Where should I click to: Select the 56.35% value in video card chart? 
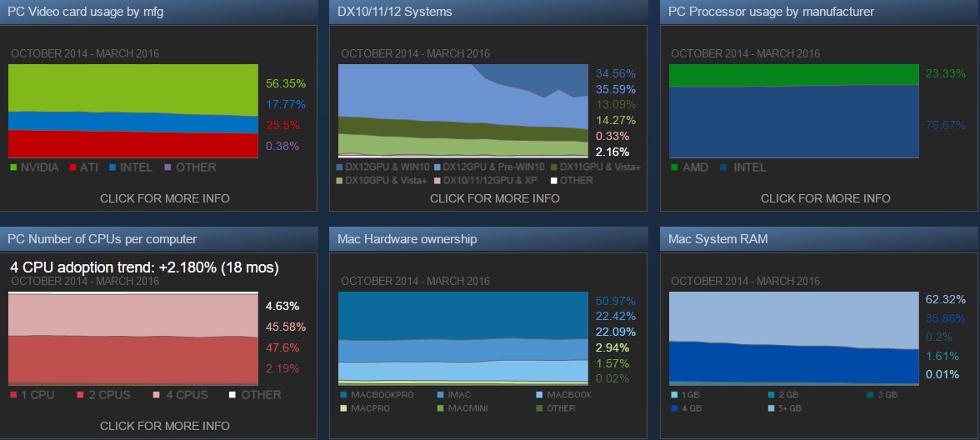[286, 83]
